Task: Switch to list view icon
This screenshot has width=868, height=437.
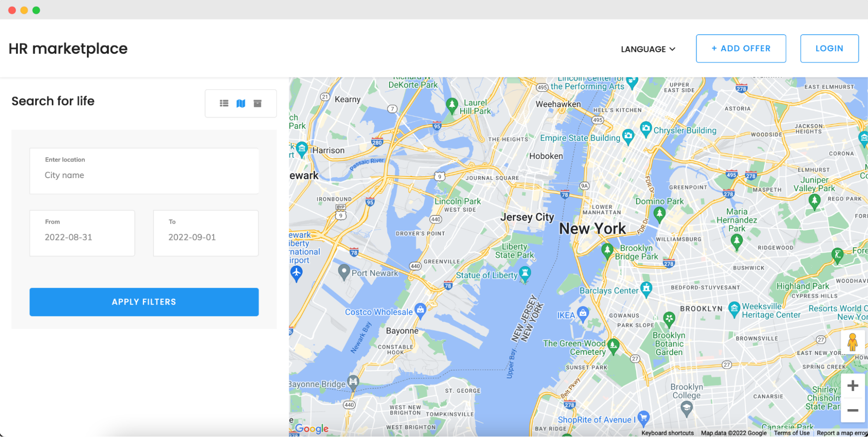Action: click(224, 103)
